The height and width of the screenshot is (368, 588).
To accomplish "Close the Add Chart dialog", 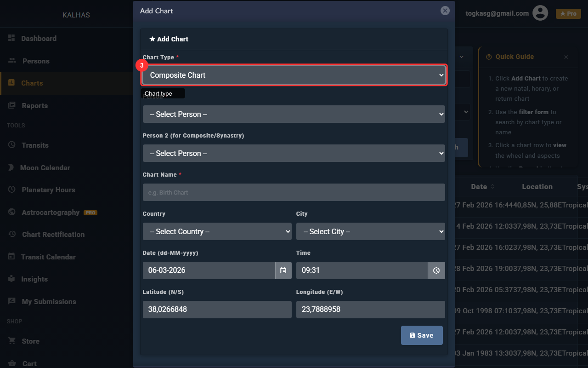I will [x=445, y=11].
